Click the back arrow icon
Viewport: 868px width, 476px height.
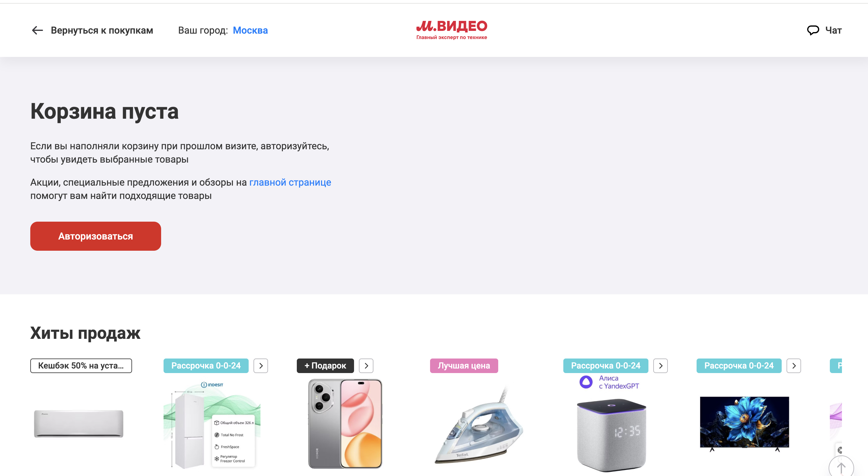click(x=37, y=30)
